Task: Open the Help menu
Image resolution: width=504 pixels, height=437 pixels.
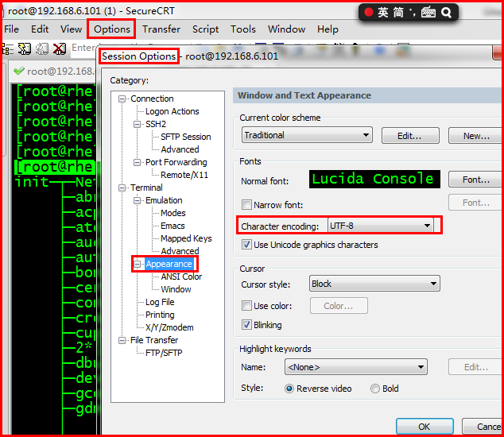Action: coord(328,29)
